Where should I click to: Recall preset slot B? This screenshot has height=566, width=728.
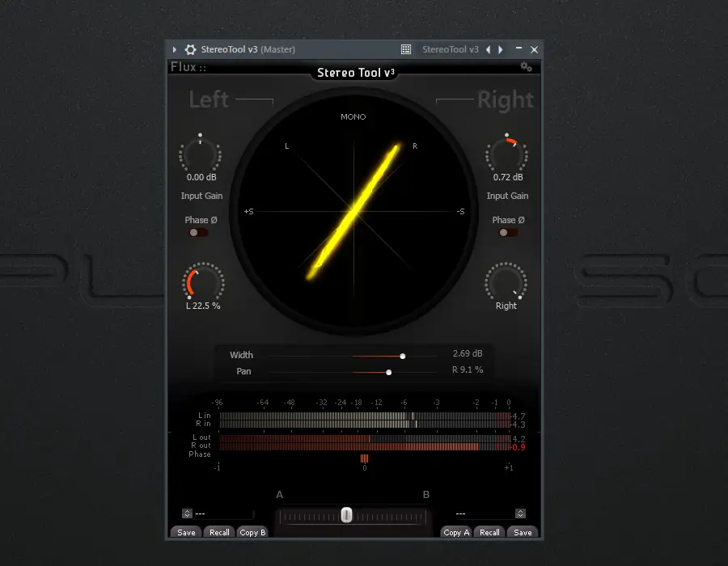(x=489, y=532)
